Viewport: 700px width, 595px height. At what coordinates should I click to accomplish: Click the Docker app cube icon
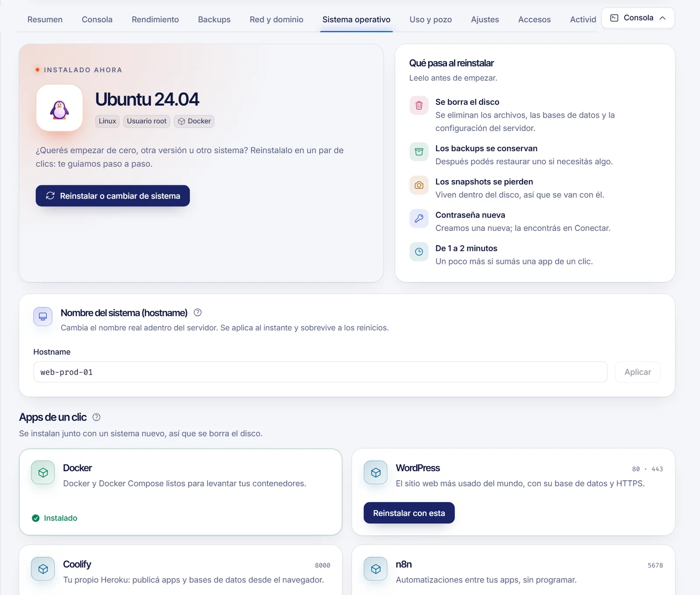coord(43,473)
